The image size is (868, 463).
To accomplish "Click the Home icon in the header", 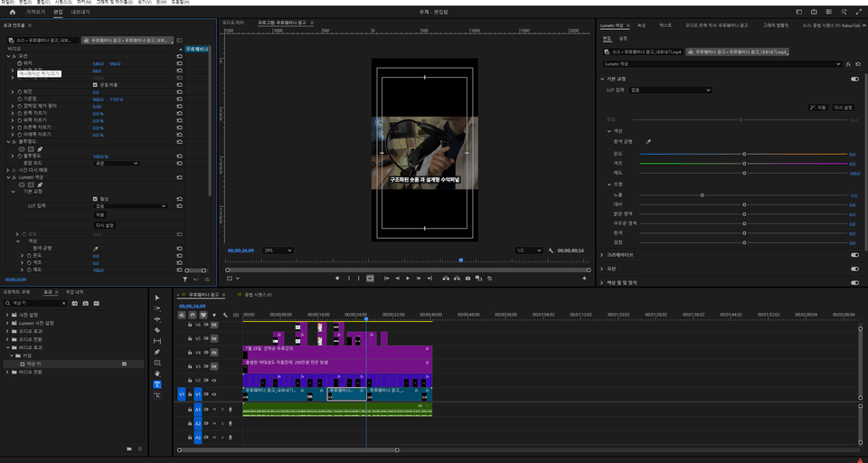I will (x=13, y=12).
